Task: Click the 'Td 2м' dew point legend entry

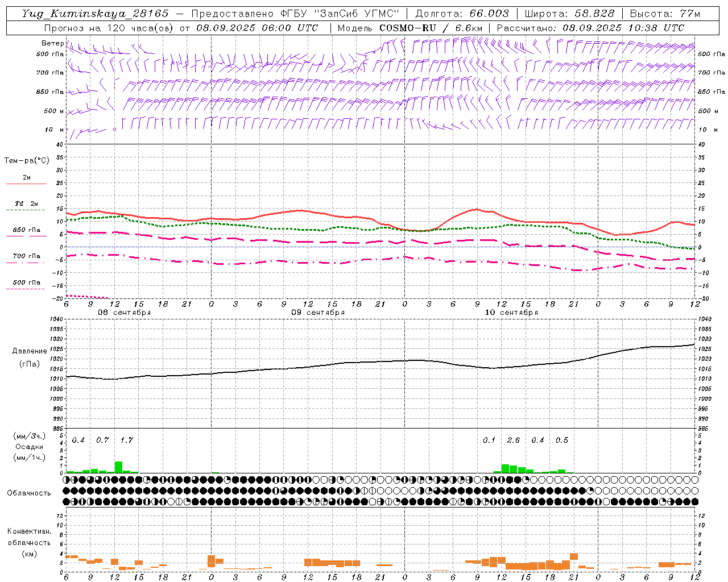Action: (x=26, y=203)
